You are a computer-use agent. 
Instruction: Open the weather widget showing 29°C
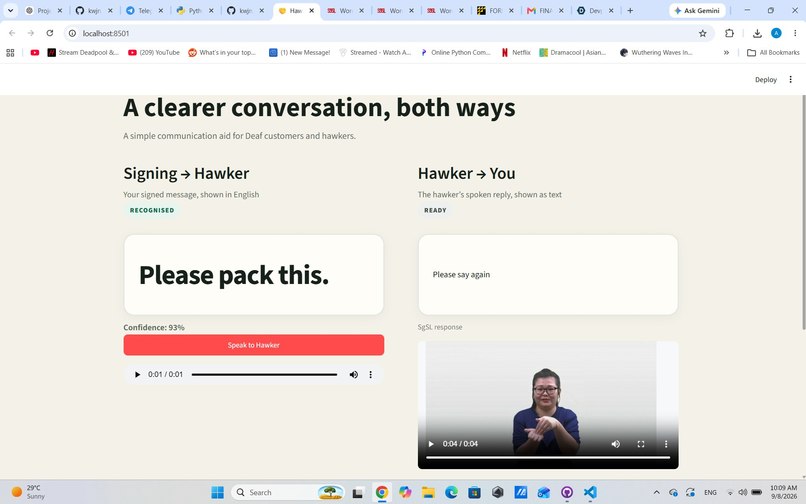[x=28, y=492]
